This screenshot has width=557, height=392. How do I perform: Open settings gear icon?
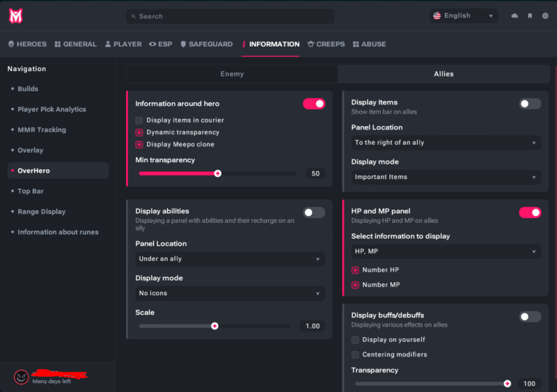coord(545,15)
